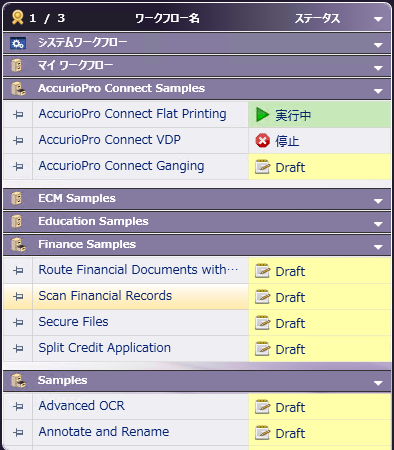Click the green running play icon
394x450 pixels.
262,115
